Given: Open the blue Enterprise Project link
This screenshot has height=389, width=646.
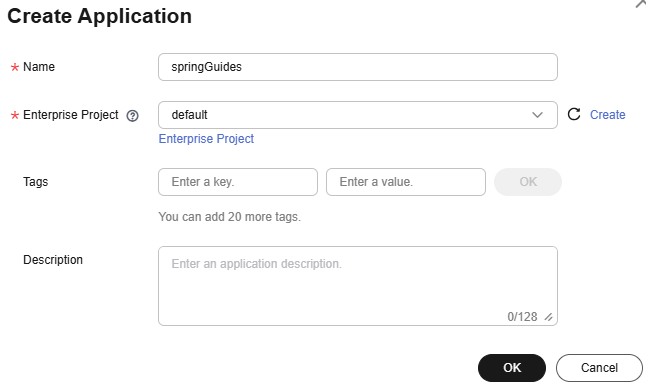Looking at the screenshot, I should [x=206, y=139].
